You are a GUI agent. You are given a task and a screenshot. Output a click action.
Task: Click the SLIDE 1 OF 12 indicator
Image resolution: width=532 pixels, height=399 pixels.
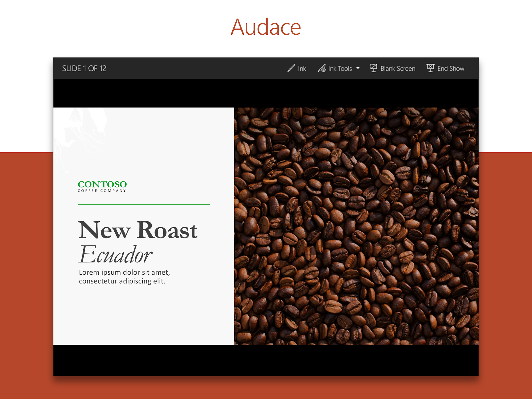pyautogui.click(x=84, y=68)
